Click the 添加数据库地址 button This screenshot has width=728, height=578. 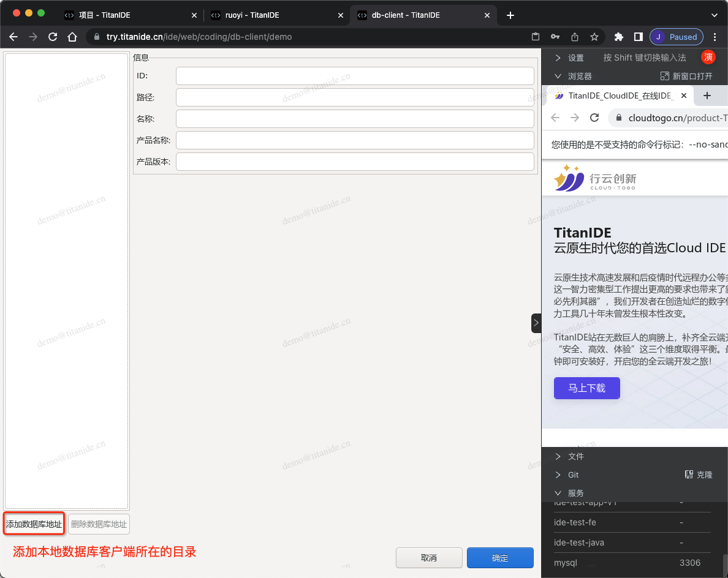tap(34, 524)
